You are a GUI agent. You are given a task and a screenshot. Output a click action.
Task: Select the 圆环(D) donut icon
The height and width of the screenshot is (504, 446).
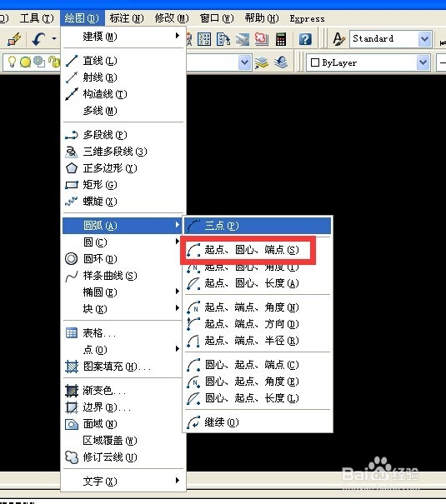[72, 259]
